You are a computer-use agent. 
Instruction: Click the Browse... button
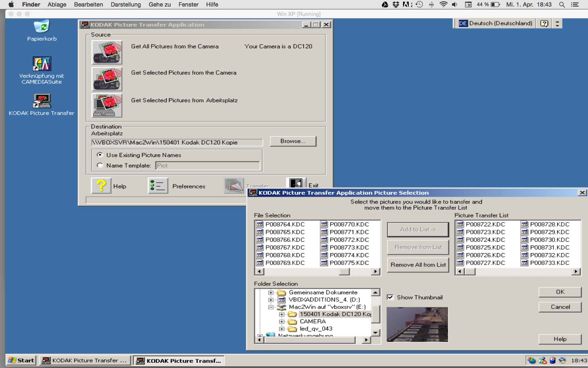pyautogui.click(x=293, y=141)
